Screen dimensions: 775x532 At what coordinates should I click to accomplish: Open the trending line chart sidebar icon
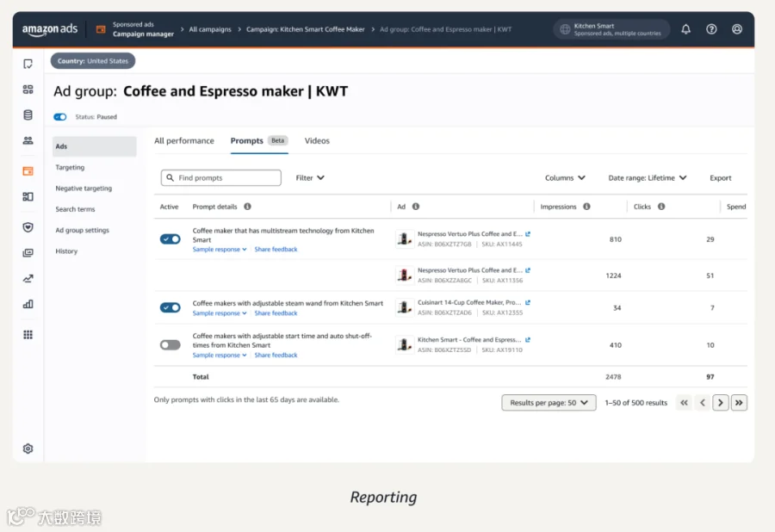28,279
